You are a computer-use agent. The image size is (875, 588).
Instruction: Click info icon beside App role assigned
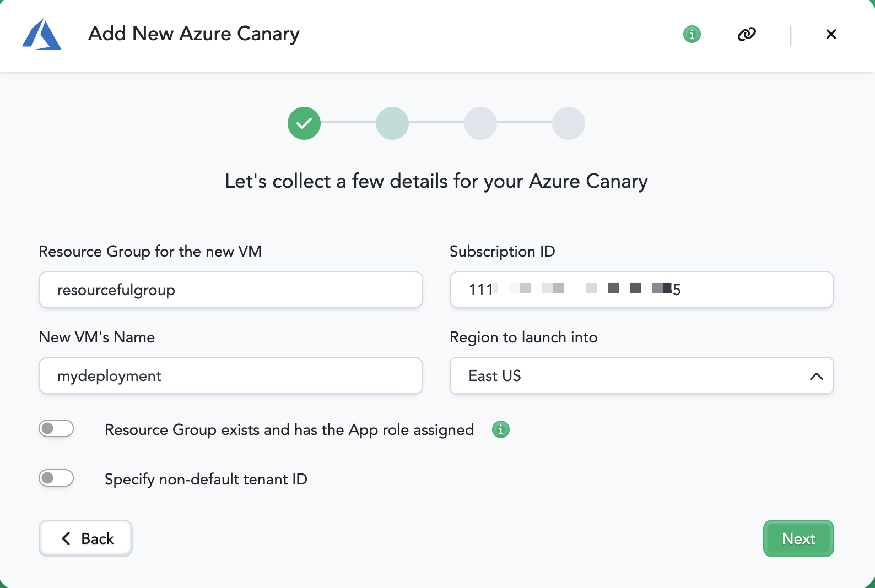point(501,429)
